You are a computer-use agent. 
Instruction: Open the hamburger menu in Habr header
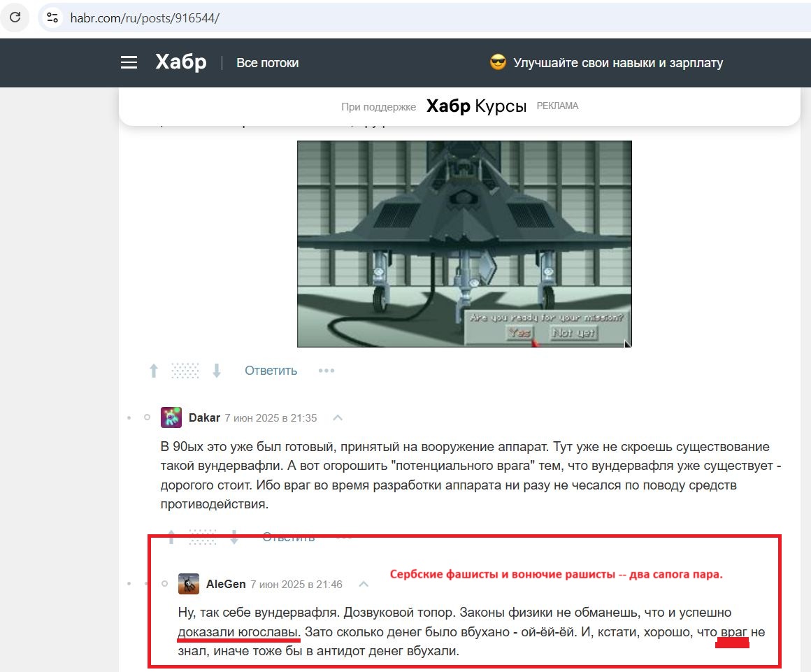tap(129, 63)
